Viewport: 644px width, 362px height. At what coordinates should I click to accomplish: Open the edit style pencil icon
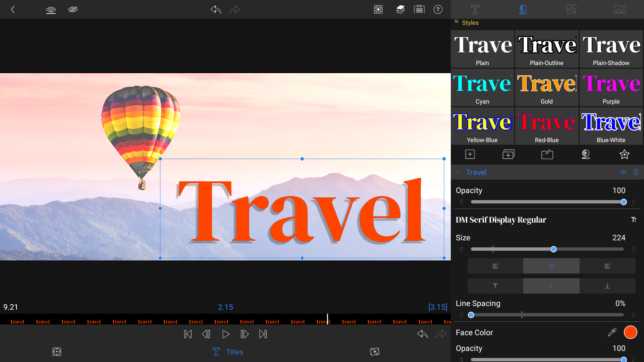tap(547, 155)
